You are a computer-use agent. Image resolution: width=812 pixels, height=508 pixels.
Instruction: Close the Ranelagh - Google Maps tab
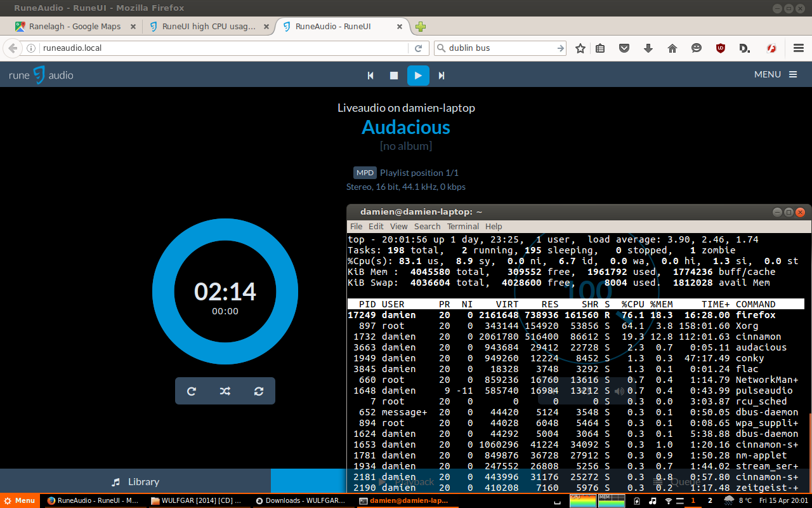coord(133,27)
